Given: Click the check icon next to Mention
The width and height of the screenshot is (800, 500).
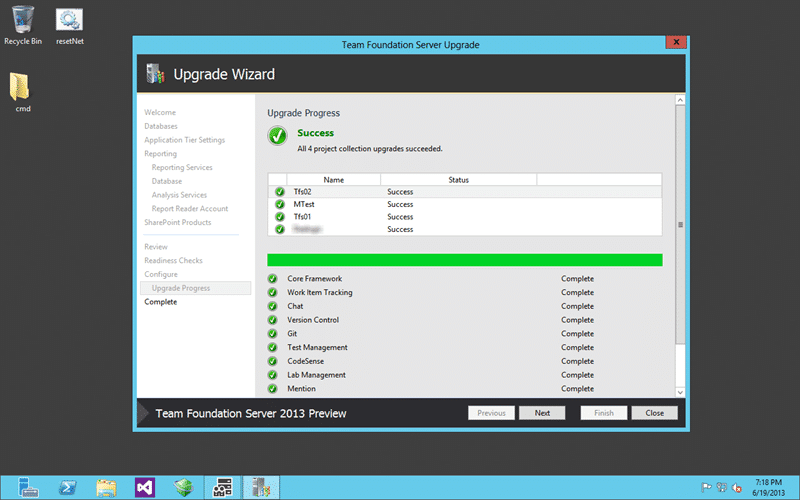Looking at the screenshot, I should (272, 389).
